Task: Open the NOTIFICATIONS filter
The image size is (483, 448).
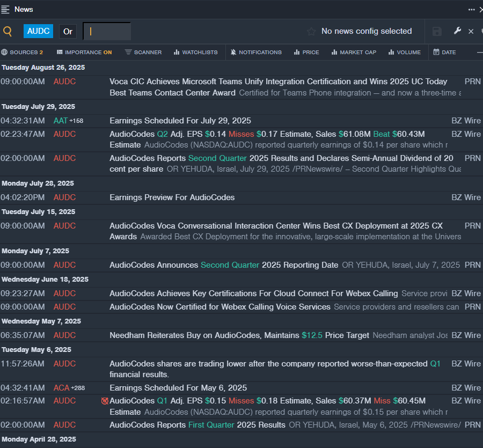Action: 256,53
